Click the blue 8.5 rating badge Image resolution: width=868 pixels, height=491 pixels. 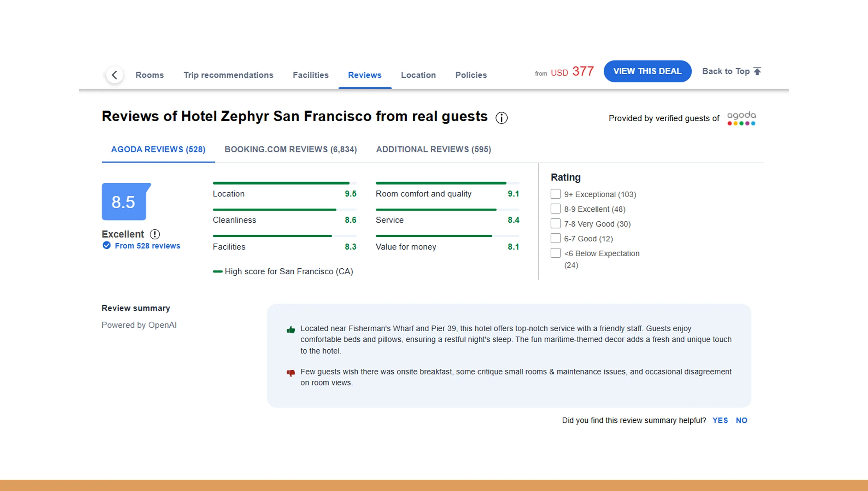(x=124, y=202)
